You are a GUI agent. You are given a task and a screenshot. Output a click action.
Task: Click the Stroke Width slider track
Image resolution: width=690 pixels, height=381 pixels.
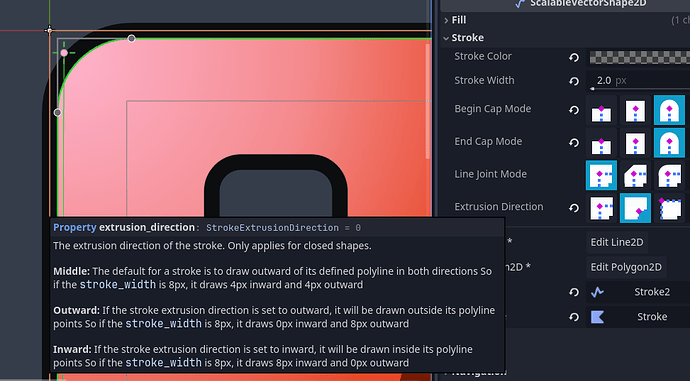tap(641, 88)
